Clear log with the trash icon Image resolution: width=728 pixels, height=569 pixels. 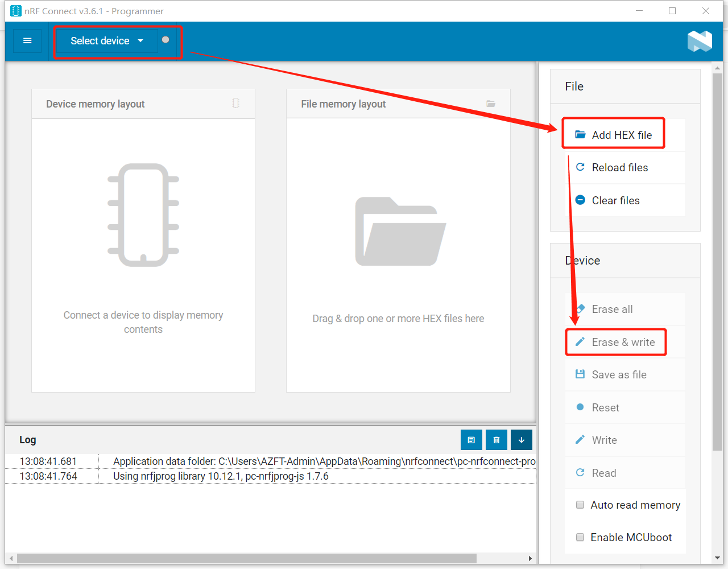[x=497, y=440]
